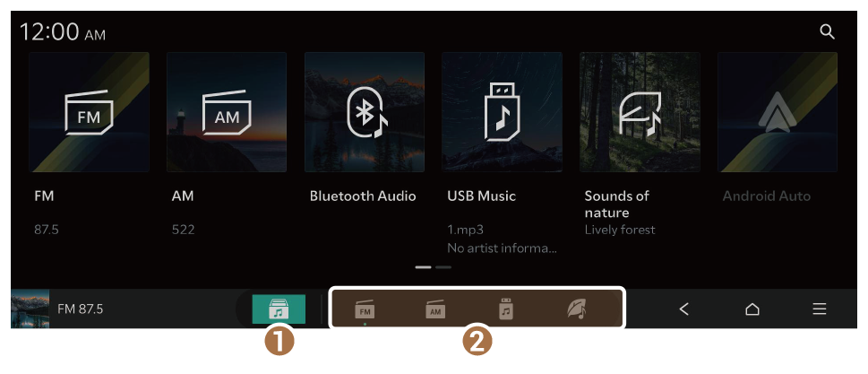Open the Bluetooth Audio source tile

(x=365, y=112)
